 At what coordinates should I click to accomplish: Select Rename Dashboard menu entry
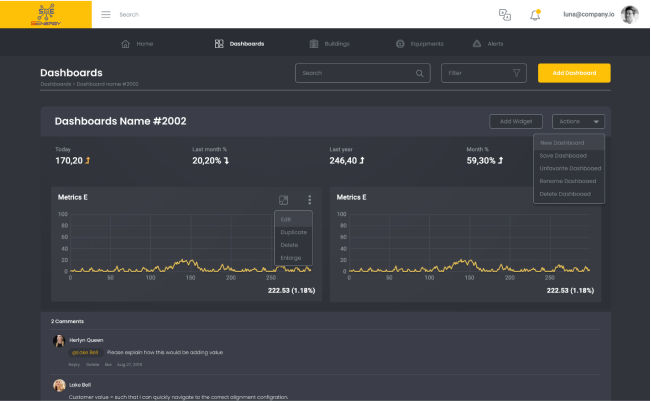(x=569, y=181)
